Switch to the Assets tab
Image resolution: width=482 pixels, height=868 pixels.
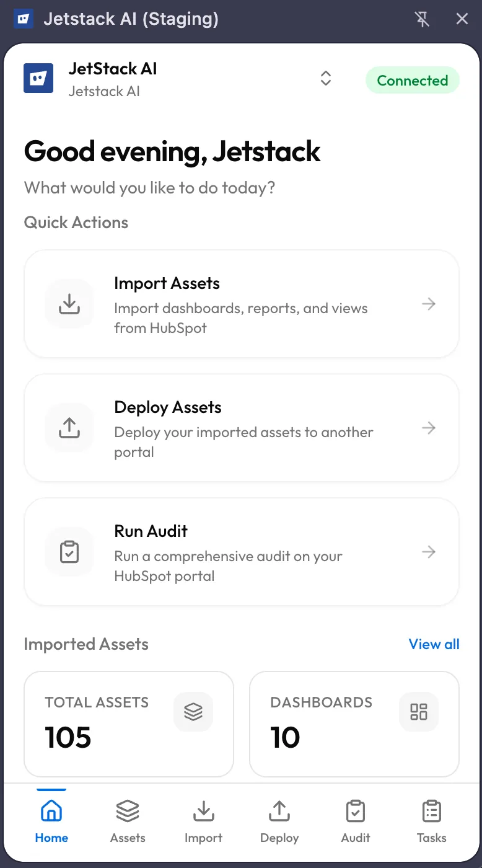[128, 821]
